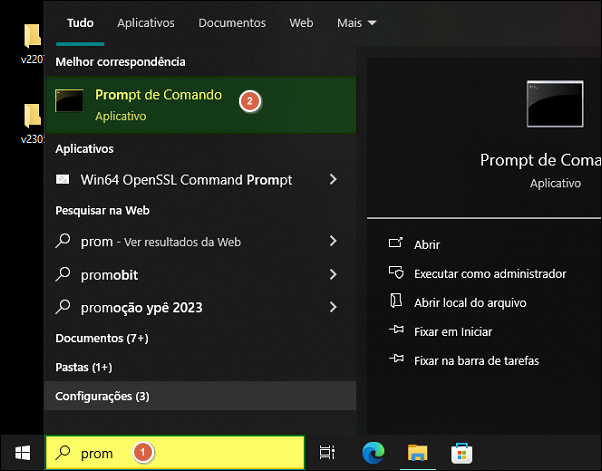Open Task View on the taskbar
602x471 pixels.
(327, 453)
